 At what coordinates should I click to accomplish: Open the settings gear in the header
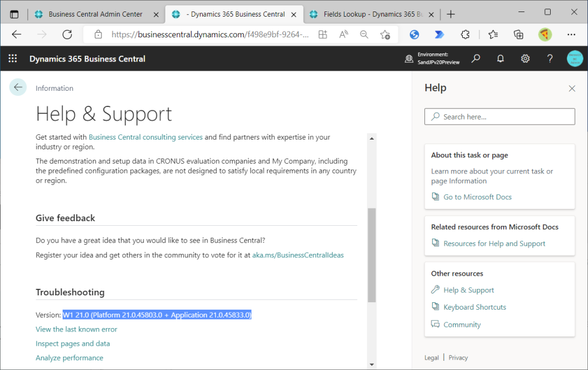pyautogui.click(x=525, y=59)
